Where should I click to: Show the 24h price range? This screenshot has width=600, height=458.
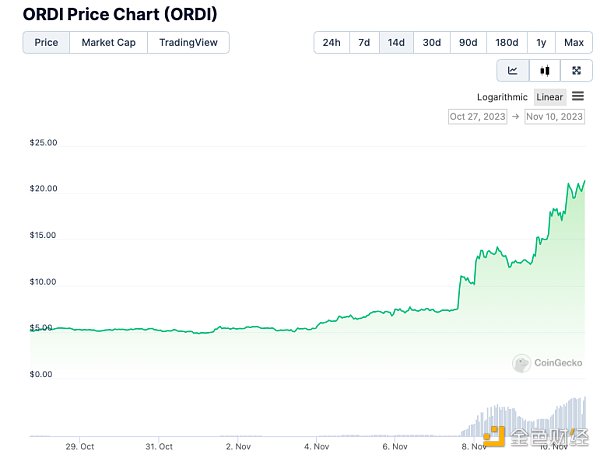(x=331, y=42)
